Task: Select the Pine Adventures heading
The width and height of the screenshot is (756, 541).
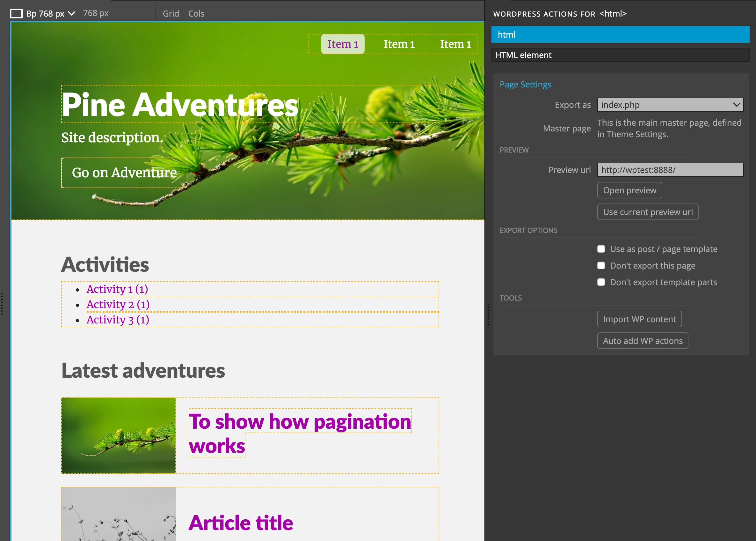Action: coord(180,105)
